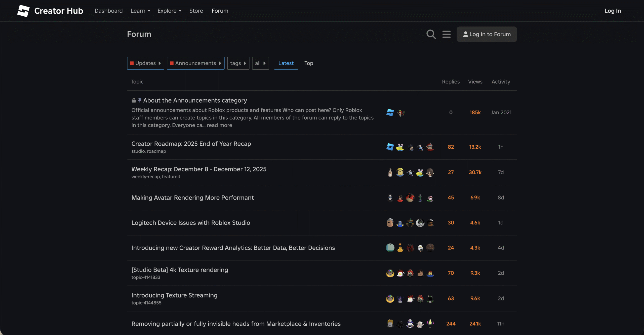
Task: Open [Studio Beta] 4k Texture rendering topic
Action: tap(180, 270)
